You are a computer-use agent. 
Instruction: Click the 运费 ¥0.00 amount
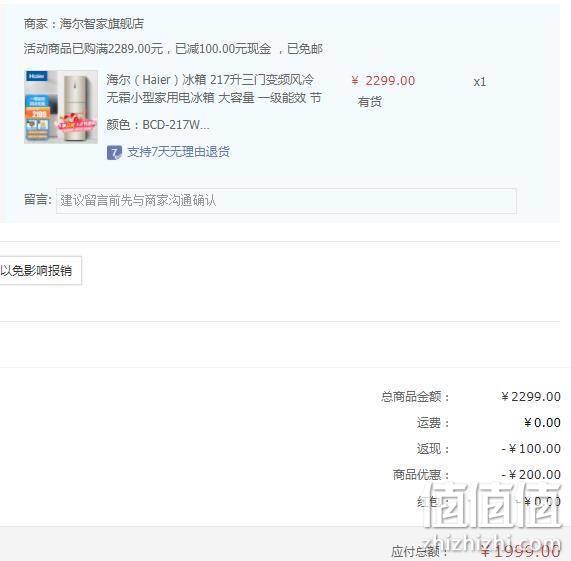[542, 423]
